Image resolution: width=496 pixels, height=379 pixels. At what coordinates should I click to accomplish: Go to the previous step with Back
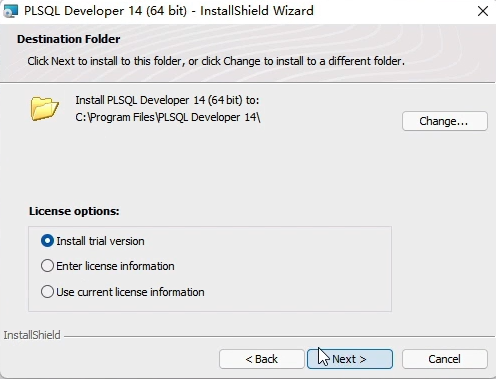pos(262,359)
